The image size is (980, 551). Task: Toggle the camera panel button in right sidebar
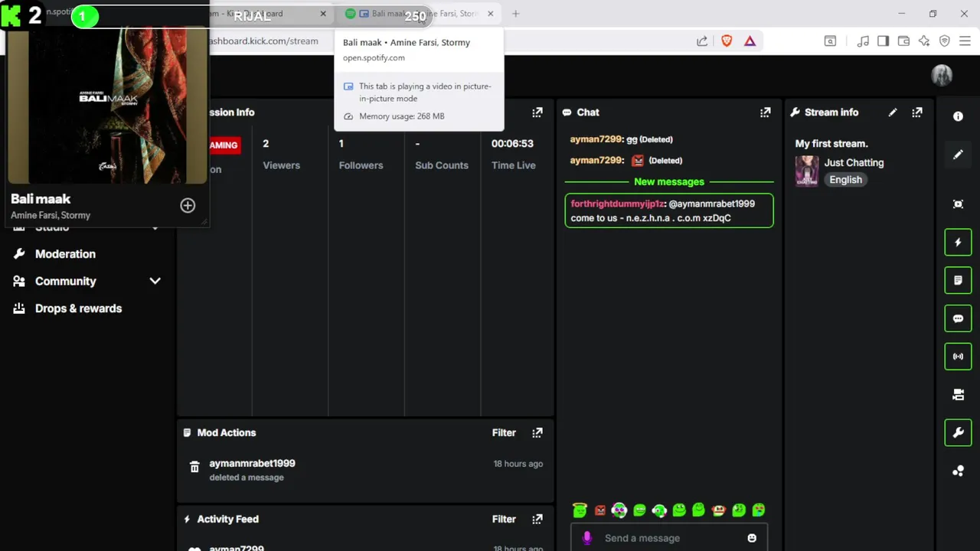point(958,395)
